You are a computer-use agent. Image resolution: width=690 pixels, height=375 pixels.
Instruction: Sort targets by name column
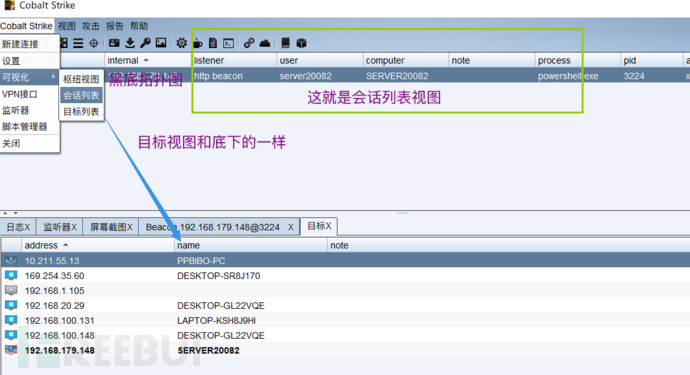click(251, 245)
